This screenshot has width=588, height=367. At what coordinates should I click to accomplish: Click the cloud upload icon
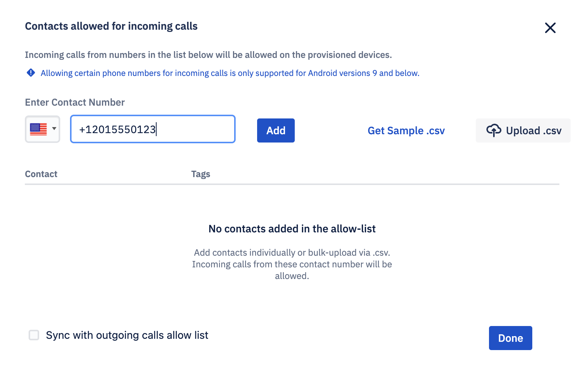(494, 130)
